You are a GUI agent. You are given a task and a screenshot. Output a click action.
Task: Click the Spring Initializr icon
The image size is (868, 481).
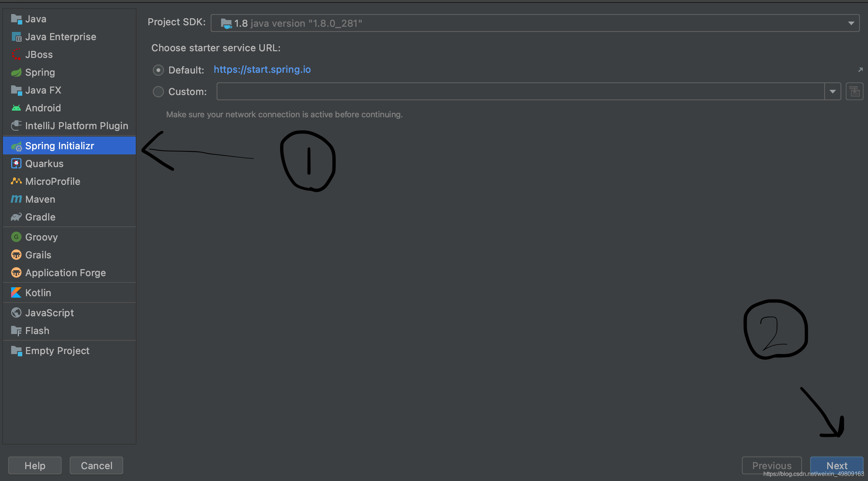click(16, 146)
